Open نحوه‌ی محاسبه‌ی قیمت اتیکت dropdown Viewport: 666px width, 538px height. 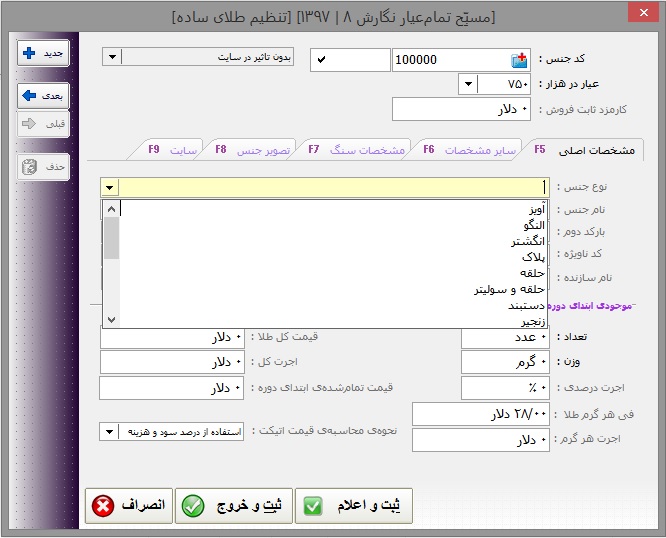click(x=171, y=432)
